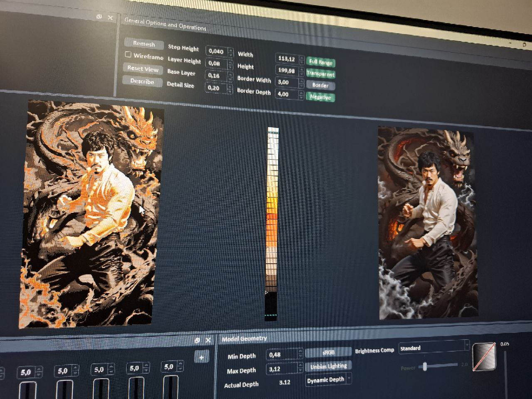Click the Height spinner arrows

(301, 71)
